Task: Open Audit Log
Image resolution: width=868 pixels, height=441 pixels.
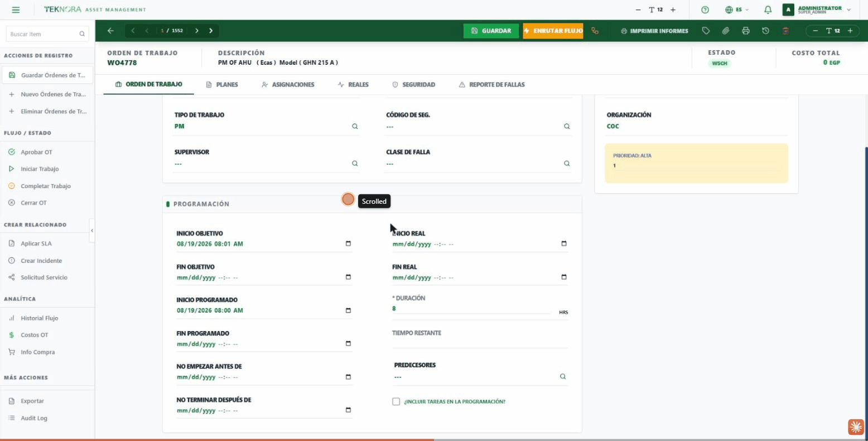Action: click(33, 418)
